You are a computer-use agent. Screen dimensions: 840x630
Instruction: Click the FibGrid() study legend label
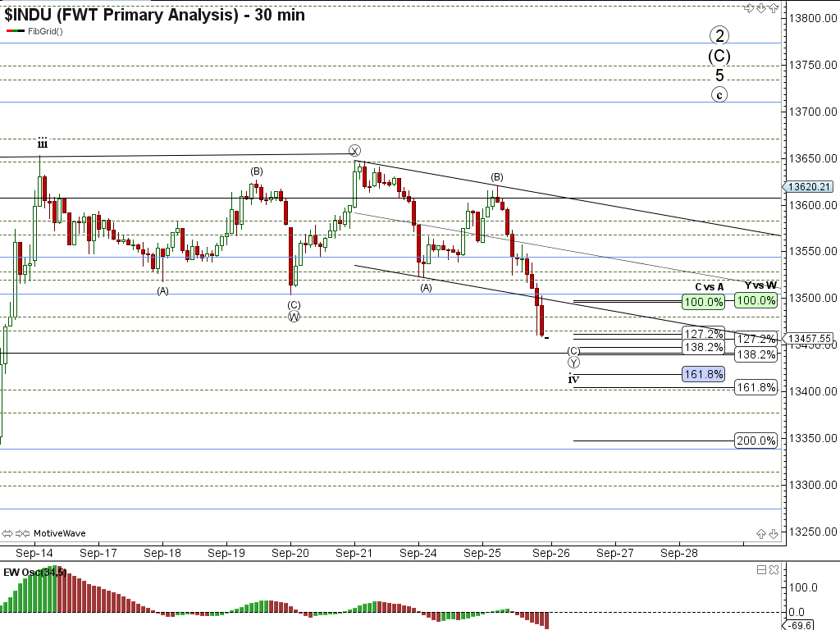click(45, 31)
